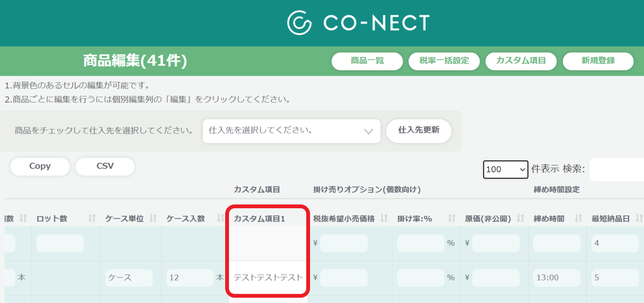The width and height of the screenshot is (644, 303).
Task: Sort by 締め時間 column arrow
Action: click(x=578, y=218)
